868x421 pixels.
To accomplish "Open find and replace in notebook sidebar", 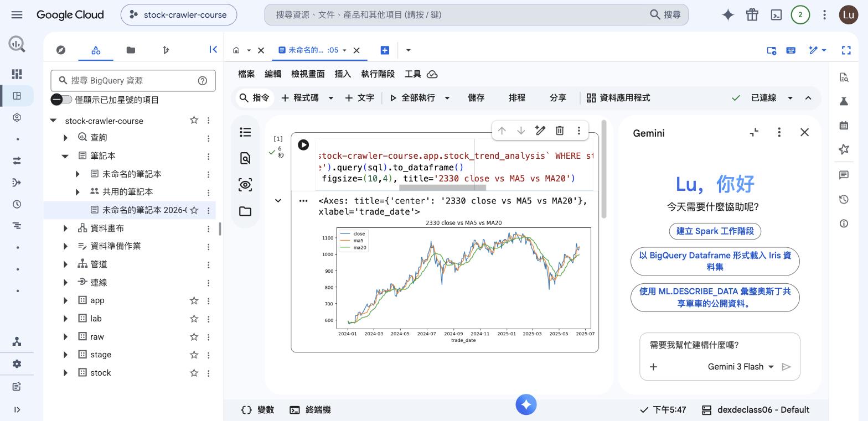I will [245, 158].
